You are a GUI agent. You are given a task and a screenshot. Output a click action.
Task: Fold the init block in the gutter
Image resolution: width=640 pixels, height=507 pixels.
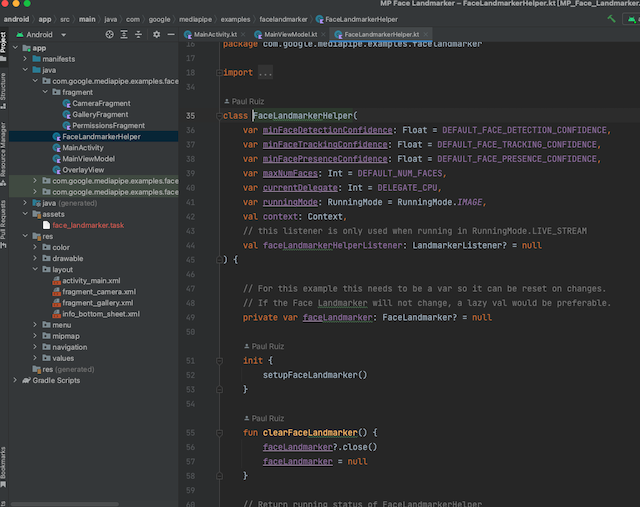[x=217, y=360]
